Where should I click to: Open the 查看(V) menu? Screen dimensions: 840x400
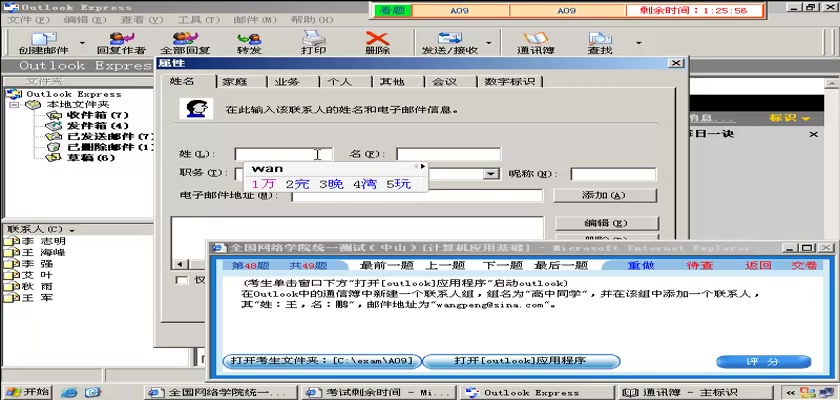pyautogui.click(x=141, y=20)
